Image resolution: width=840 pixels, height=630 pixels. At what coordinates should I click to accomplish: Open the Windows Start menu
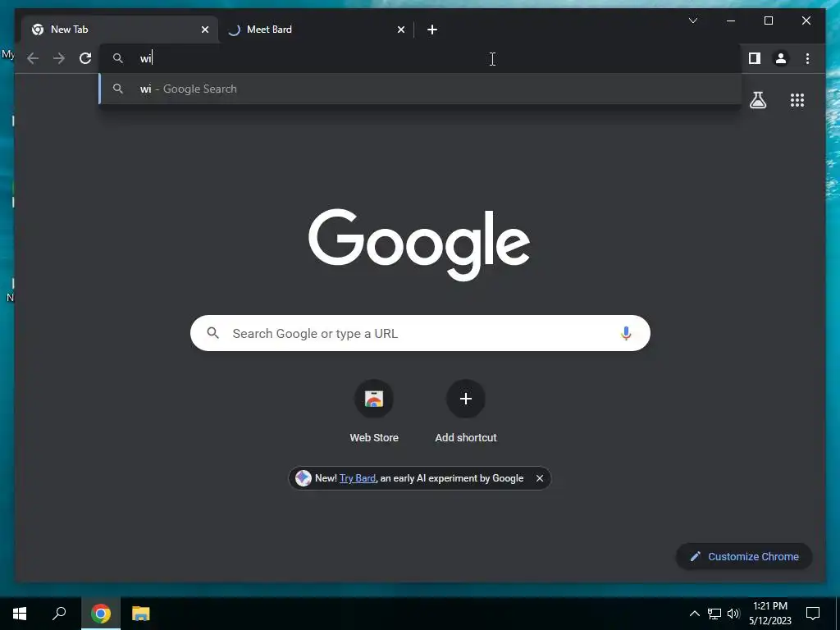click(20, 614)
